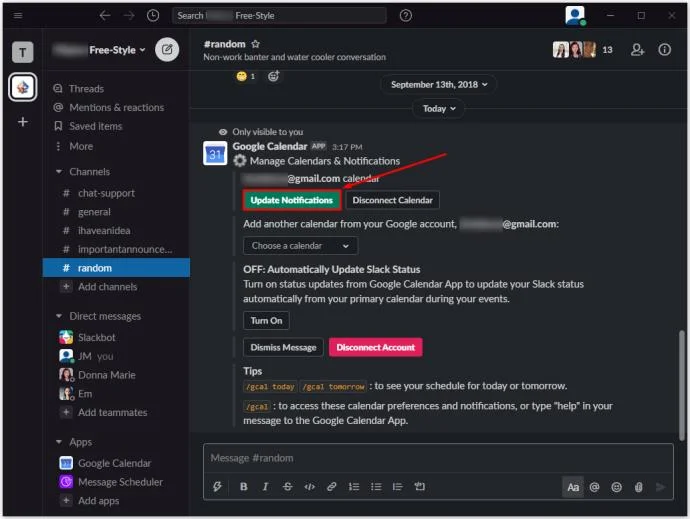Star the #random channel
690x519 pixels.
tap(255, 44)
